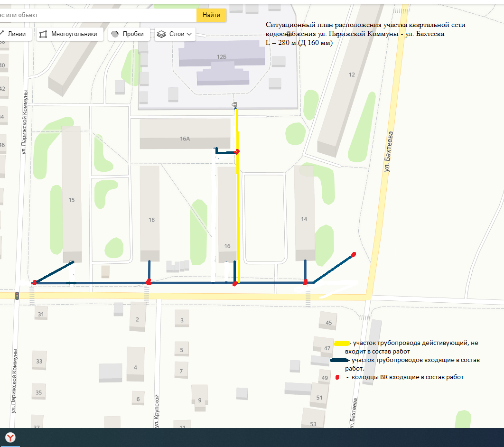Click the red well marker below building 18
This screenshot has width=504, height=447.
point(149,282)
